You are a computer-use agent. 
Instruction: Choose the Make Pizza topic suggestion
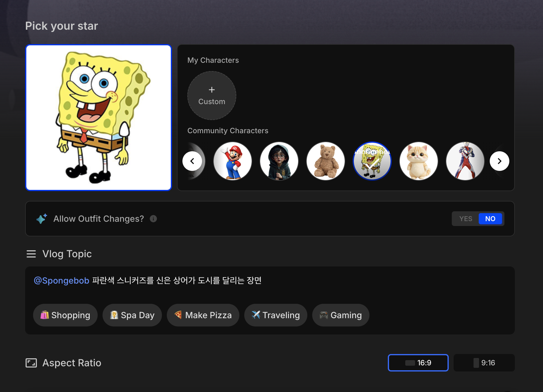tap(203, 315)
